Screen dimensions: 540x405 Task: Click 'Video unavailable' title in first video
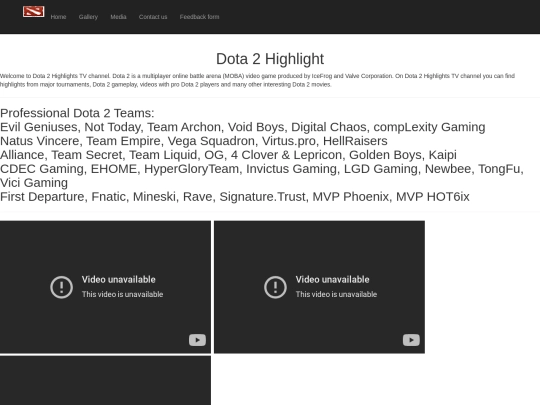tap(118, 279)
